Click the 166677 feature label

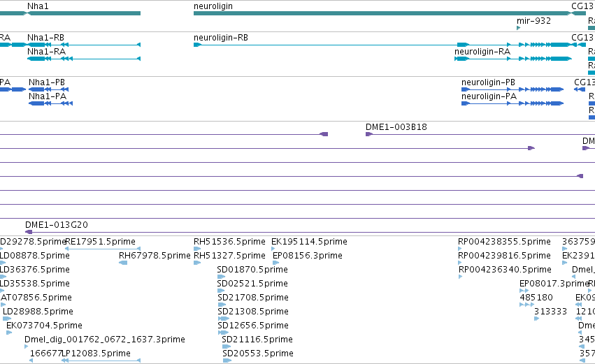coord(46,354)
